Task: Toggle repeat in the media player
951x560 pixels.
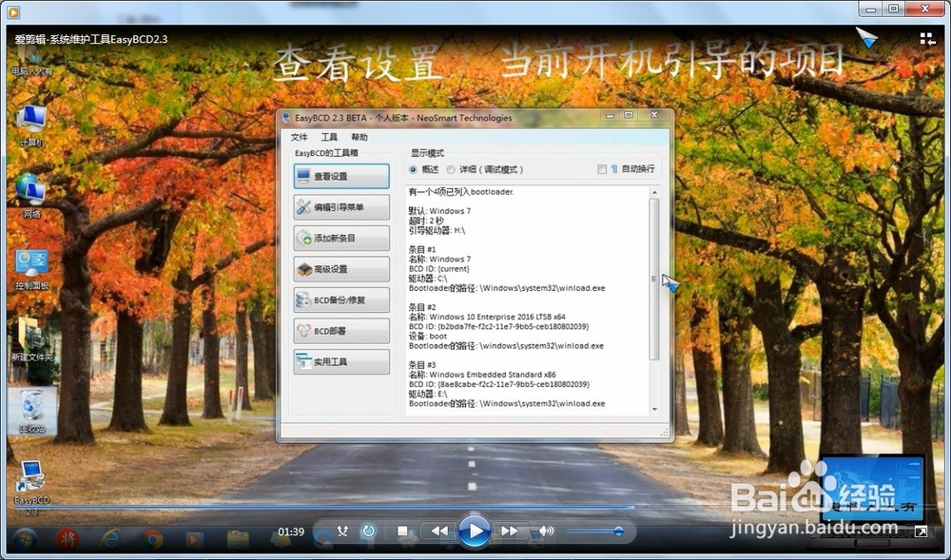Action: 368,531
